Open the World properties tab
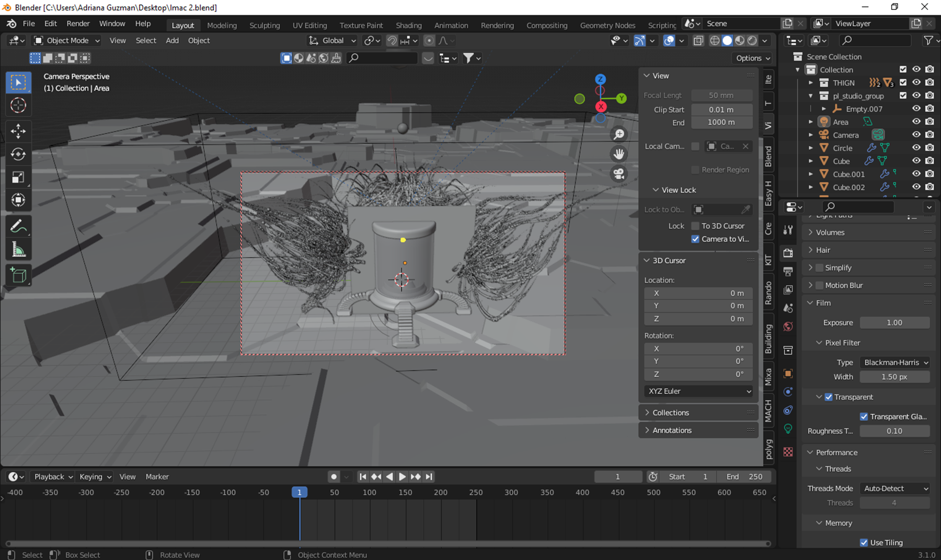Screen dimensions: 941x560 point(788,326)
